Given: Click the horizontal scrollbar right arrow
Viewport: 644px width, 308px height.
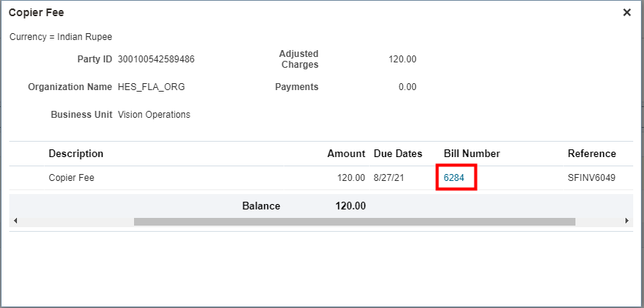Looking at the screenshot, I should [626, 222].
